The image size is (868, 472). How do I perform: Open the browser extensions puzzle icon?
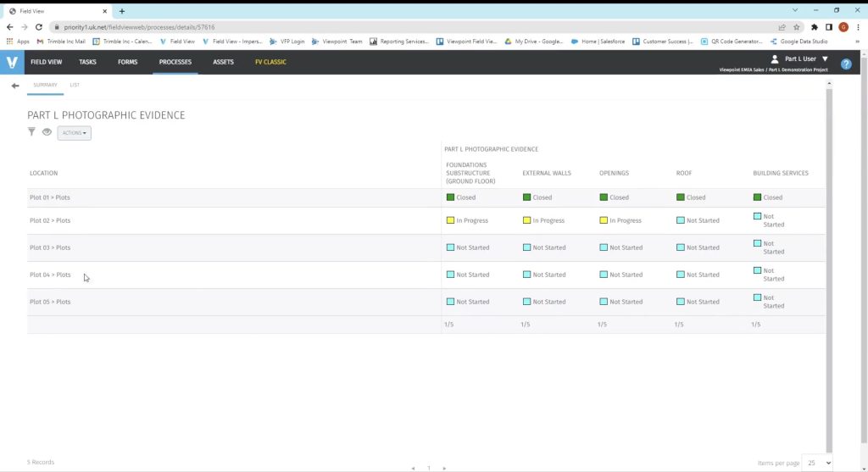(x=815, y=27)
